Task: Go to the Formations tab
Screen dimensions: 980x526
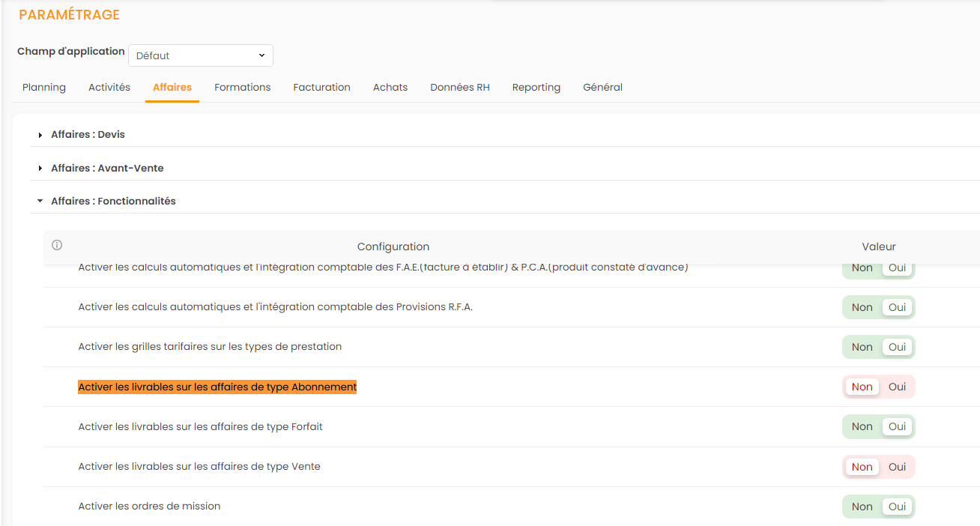Action: pyautogui.click(x=242, y=88)
